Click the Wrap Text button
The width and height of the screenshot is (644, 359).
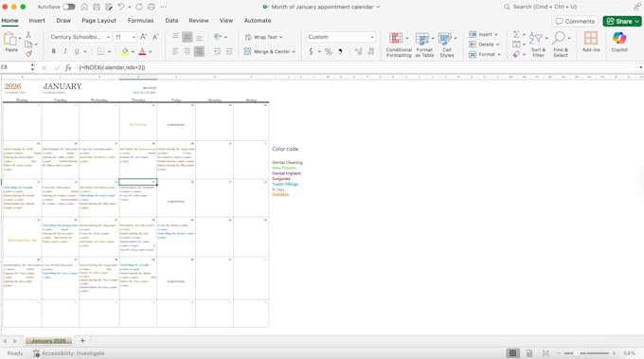point(263,37)
